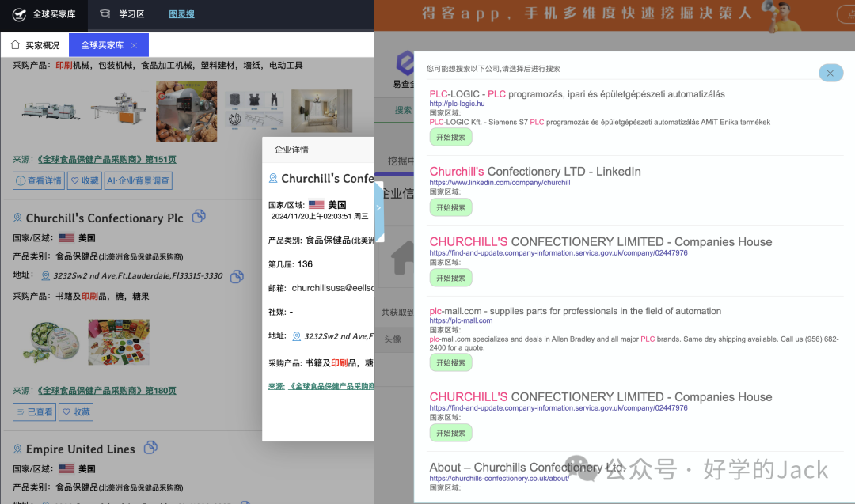This screenshot has height=504, width=855.
Task: Click the candy tin product thumbnail
Action: coord(51,342)
